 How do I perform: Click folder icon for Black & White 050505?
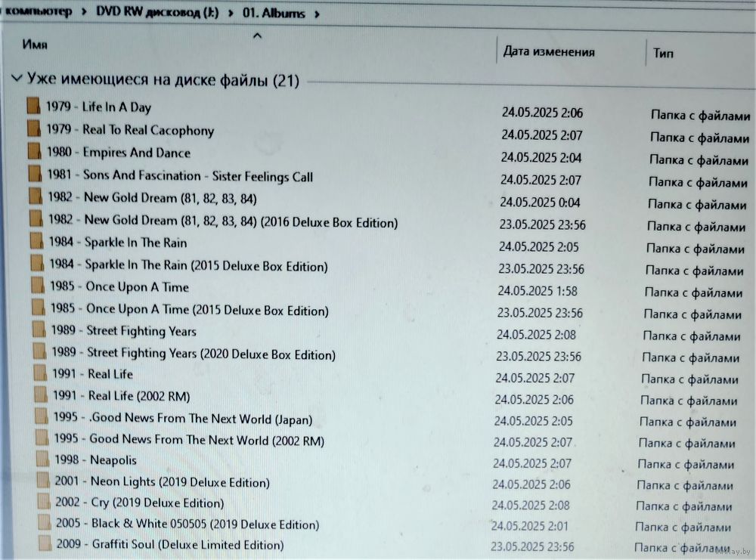[45, 522]
